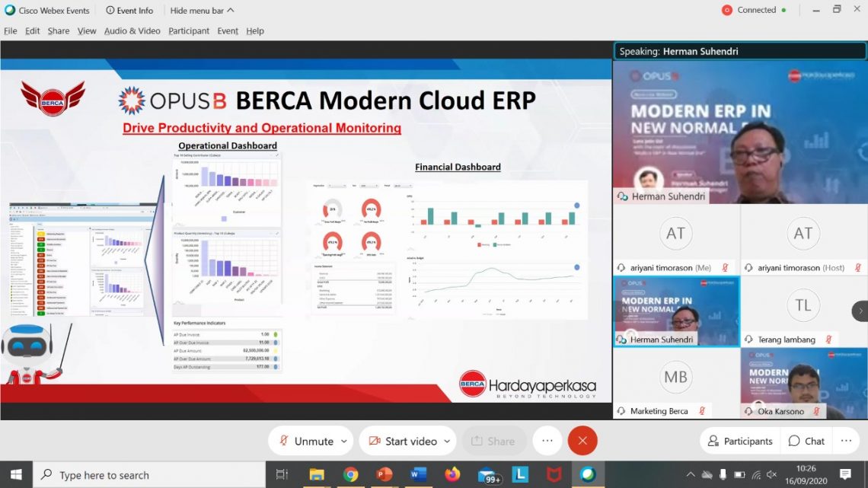This screenshot has height=488, width=868.
Task: Open the Share menu in menu bar
Action: (x=59, y=30)
